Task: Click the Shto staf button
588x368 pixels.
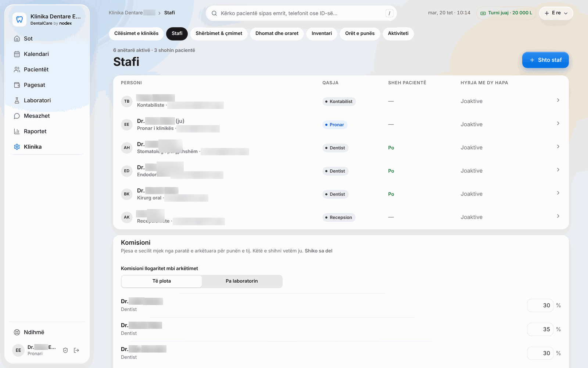Action: tap(545, 60)
